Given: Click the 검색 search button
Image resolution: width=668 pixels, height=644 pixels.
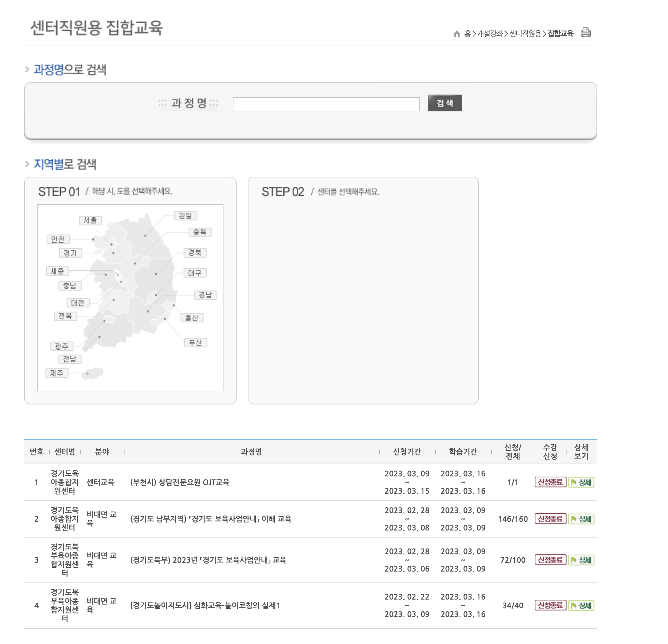Looking at the screenshot, I should click(445, 103).
